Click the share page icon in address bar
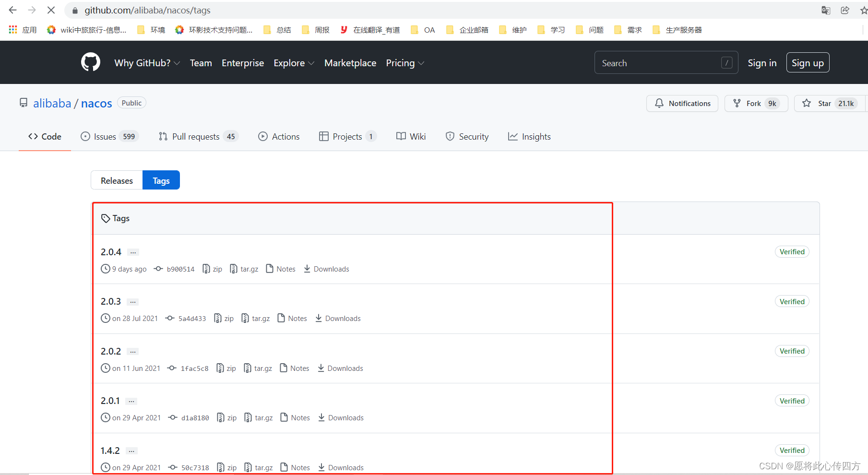The image size is (868, 475). [x=845, y=10]
